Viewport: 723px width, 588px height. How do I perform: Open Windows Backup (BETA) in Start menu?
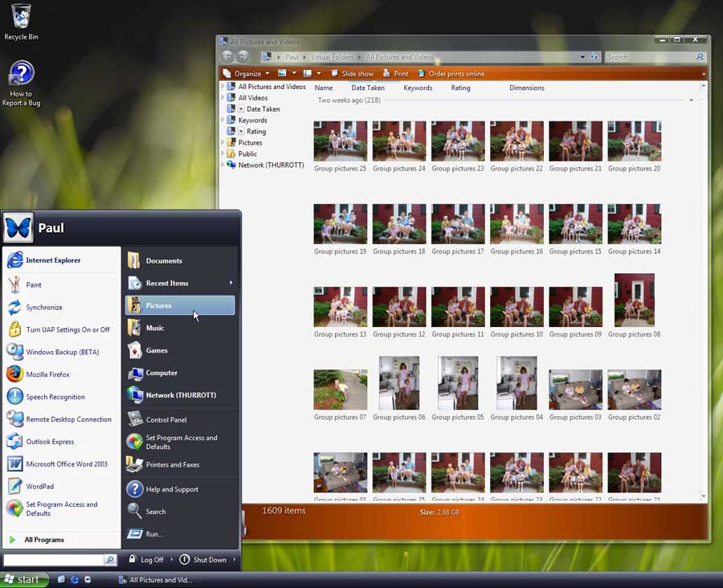62,352
